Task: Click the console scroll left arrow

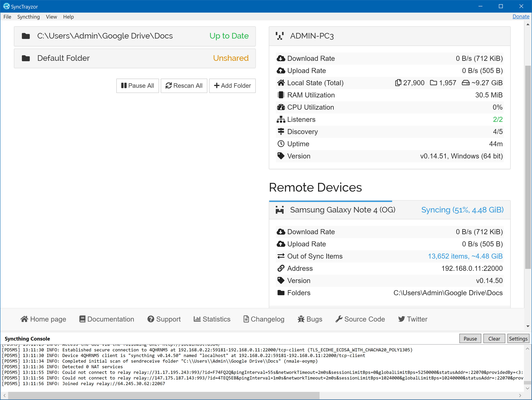Action: pos(5,395)
